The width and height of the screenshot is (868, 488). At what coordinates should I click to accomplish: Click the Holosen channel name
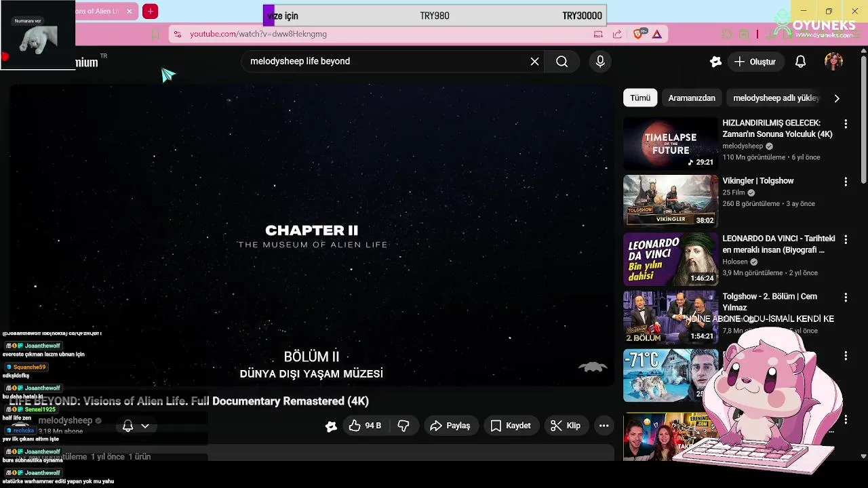coord(735,262)
